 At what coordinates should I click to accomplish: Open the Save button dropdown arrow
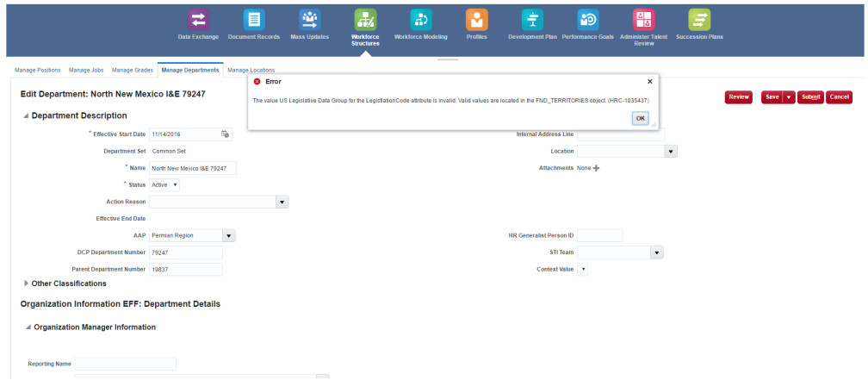789,97
